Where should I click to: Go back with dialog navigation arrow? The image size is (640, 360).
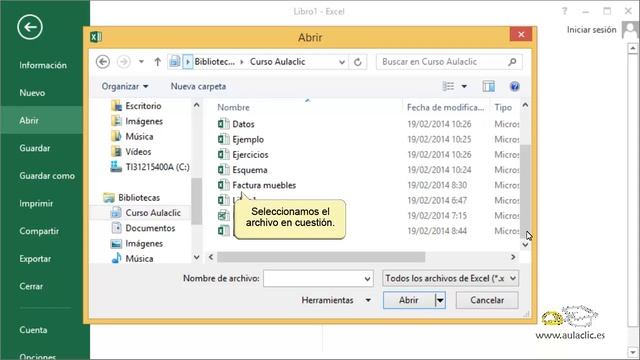pyautogui.click(x=103, y=62)
